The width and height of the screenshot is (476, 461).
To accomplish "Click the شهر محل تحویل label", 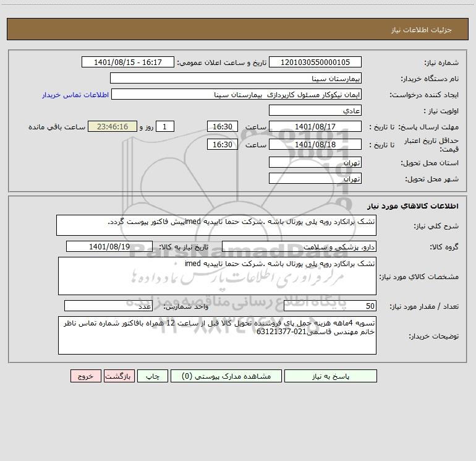I will pyautogui.click(x=431, y=179).
